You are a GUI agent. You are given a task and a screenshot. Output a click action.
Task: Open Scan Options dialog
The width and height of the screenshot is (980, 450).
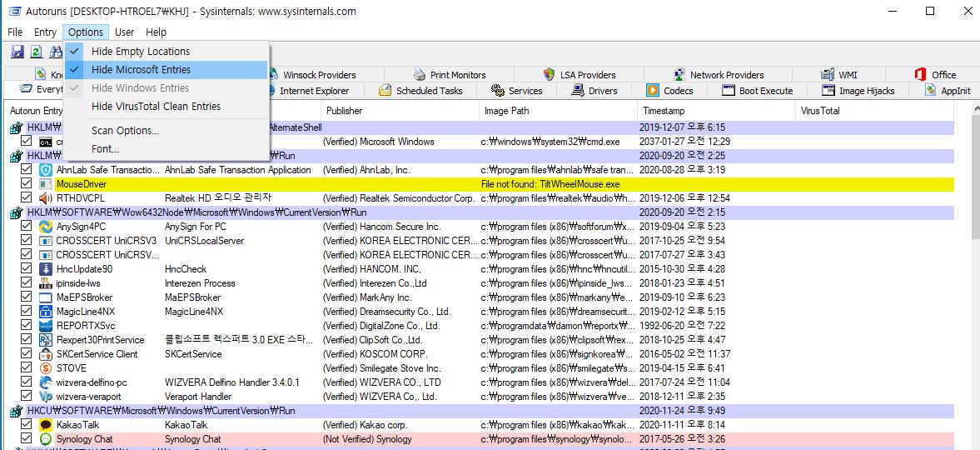tap(167, 131)
